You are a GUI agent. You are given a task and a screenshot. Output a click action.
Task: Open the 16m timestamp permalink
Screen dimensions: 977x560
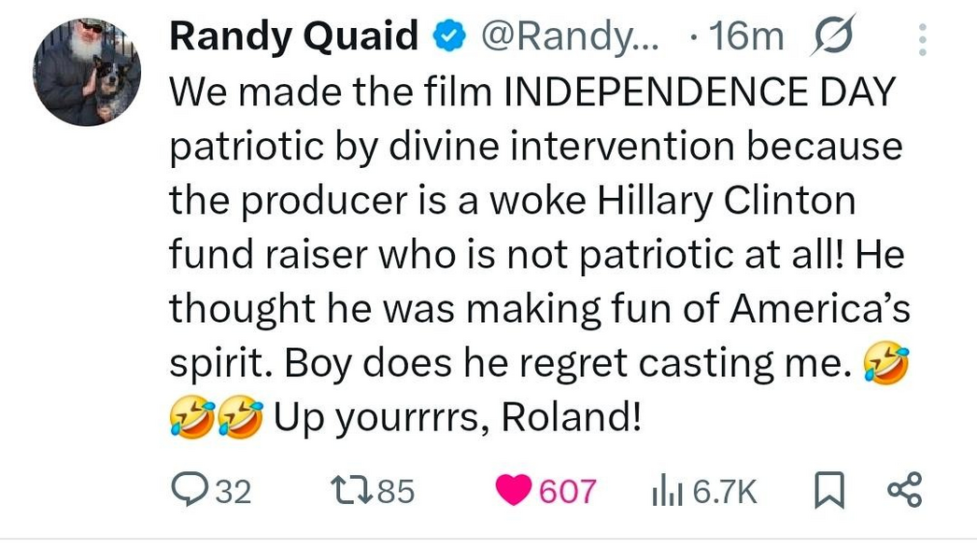coord(746,36)
